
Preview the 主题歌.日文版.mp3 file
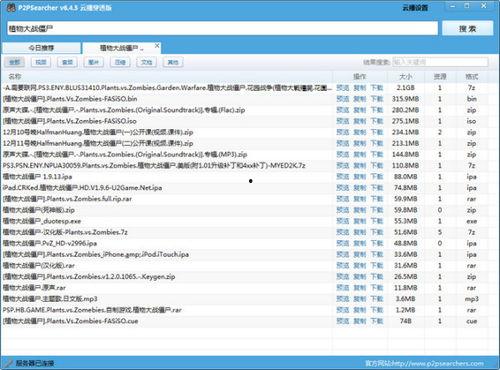342,299
